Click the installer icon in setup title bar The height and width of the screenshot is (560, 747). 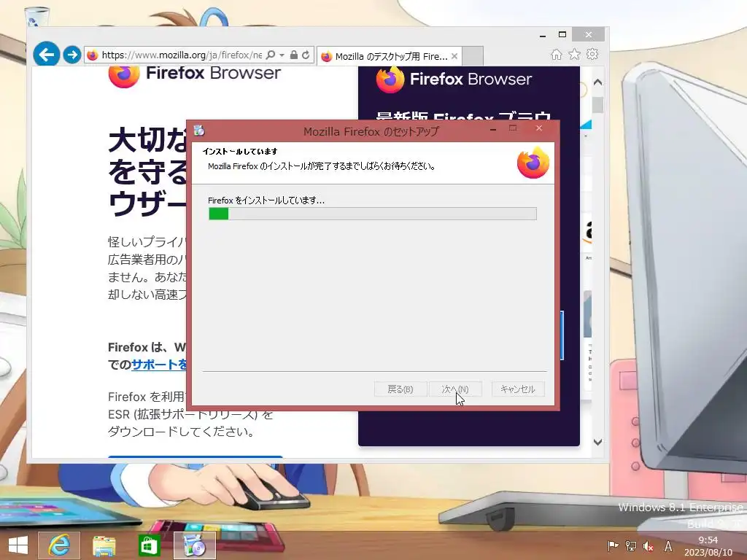pyautogui.click(x=199, y=130)
